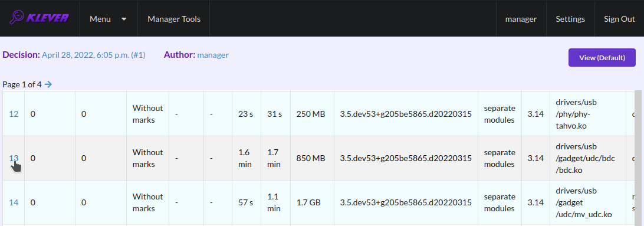Screen dimensions: 644x226
Task: Click 'separate modules' in row 12
Action: click(500, 114)
